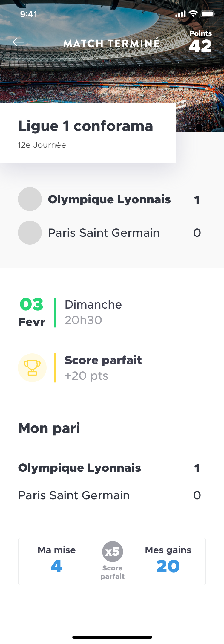
Task: Tap the Match Terminé header title
Action: (112, 44)
